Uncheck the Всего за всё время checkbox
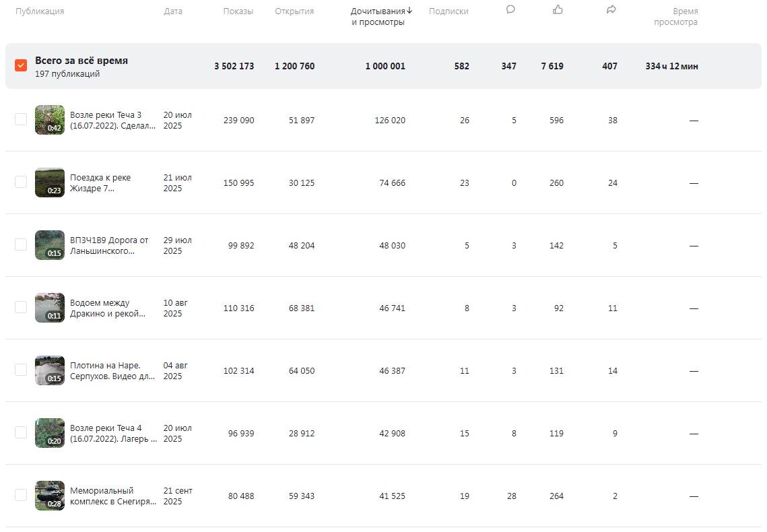Screen dimensions: 767x532 coord(21,65)
